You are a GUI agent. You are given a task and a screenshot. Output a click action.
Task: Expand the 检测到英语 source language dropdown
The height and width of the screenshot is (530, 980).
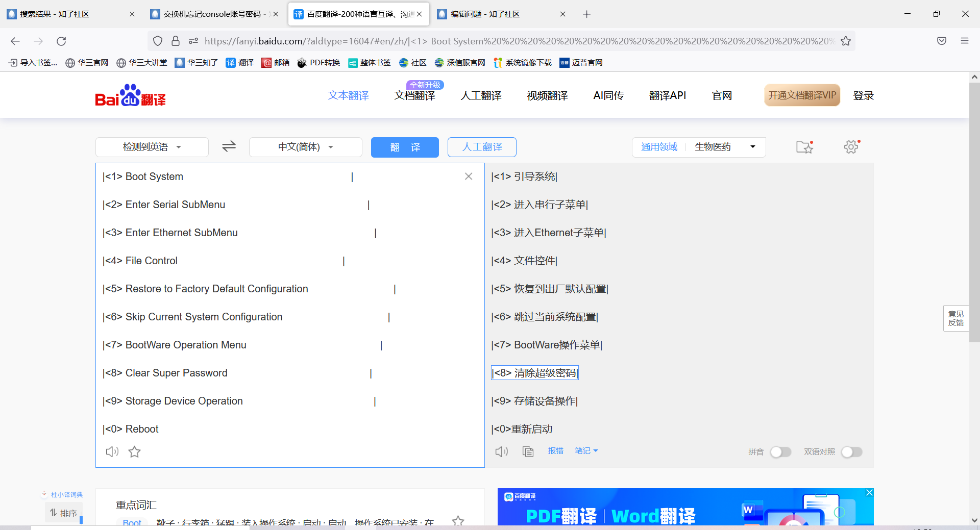(152, 147)
